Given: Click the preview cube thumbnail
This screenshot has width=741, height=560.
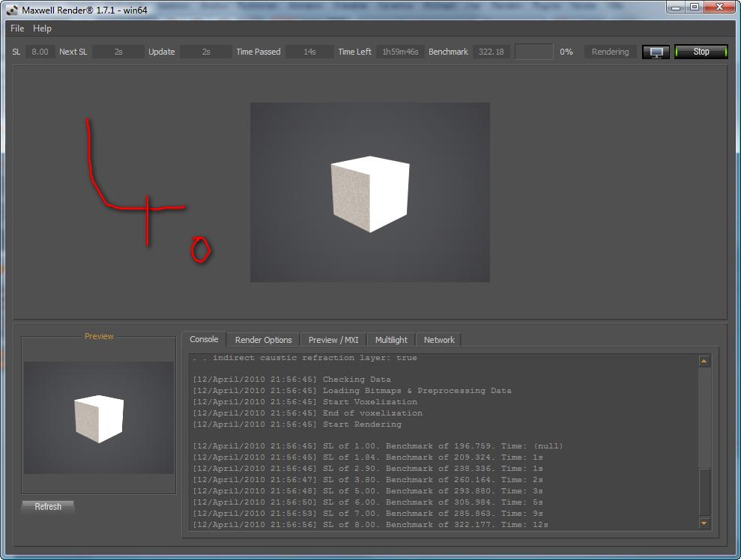Looking at the screenshot, I should click(x=99, y=418).
